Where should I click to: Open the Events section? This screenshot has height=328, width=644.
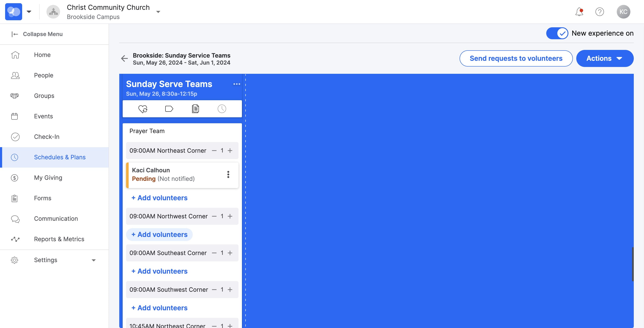54,116
